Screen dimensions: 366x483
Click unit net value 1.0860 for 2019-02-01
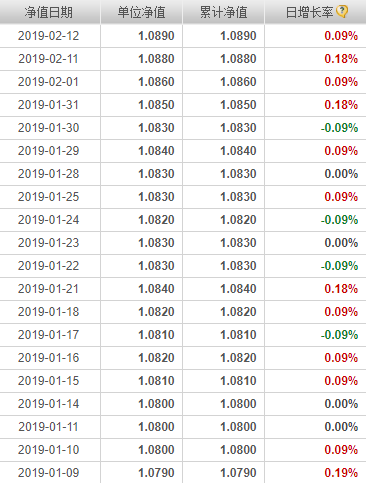[156, 82]
